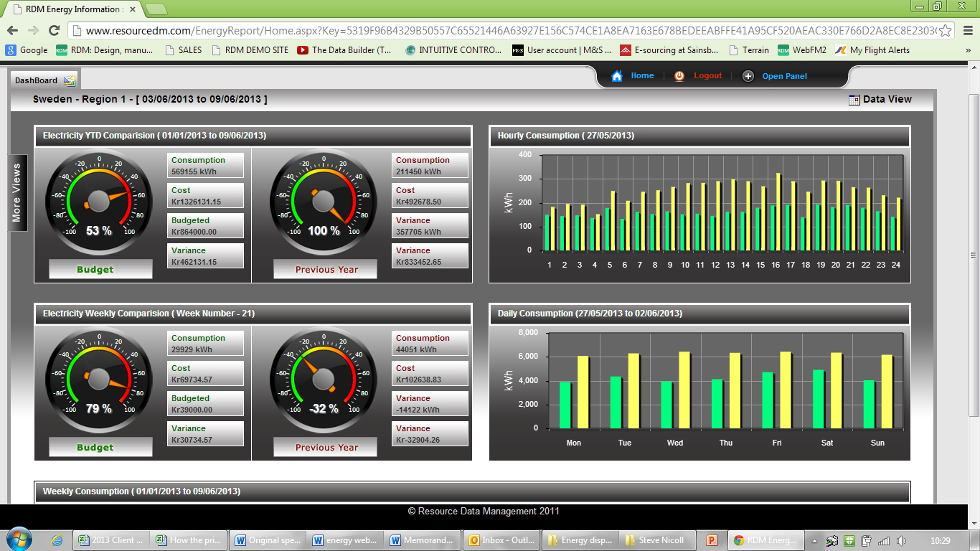Expand hidden icons in the system tray

pyautogui.click(x=814, y=540)
